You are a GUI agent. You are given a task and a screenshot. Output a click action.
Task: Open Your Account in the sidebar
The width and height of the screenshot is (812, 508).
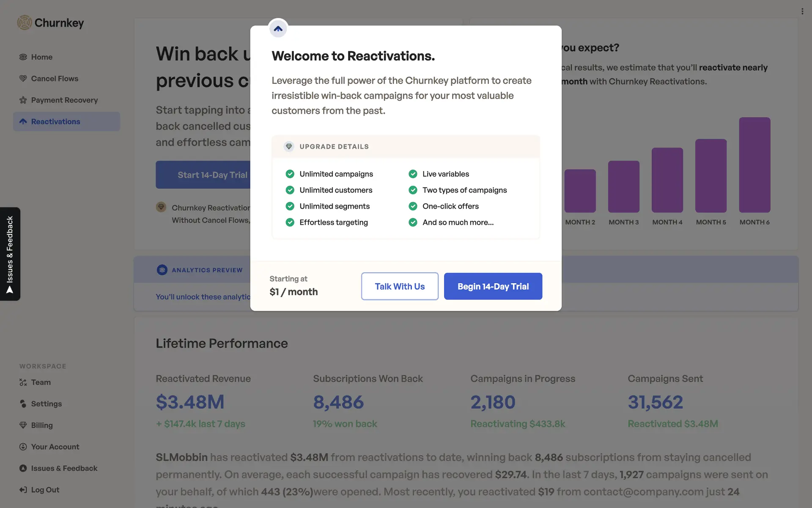point(55,447)
